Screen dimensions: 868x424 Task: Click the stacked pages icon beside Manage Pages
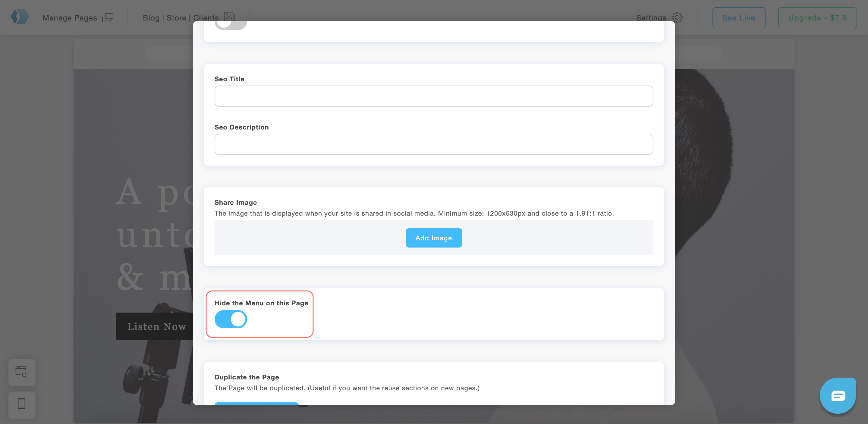tap(108, 17)
